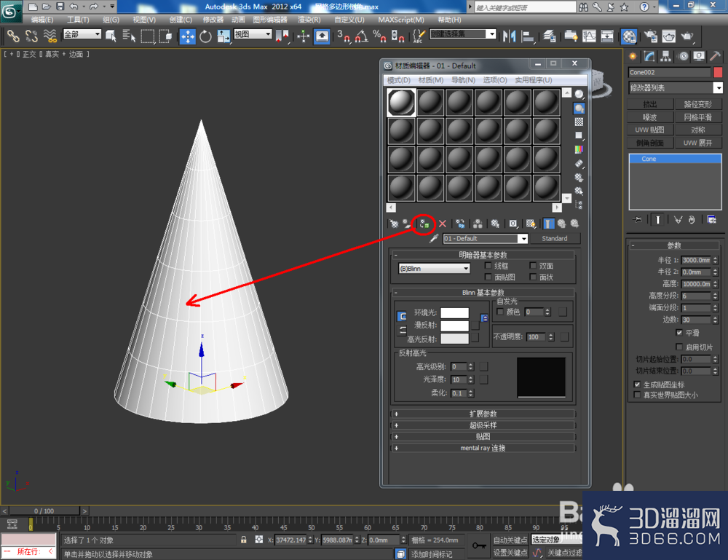Click selection lock toggle in status bar
Image resolution: width=728 pixels, height=560 pixels.
tap(243, 540)
